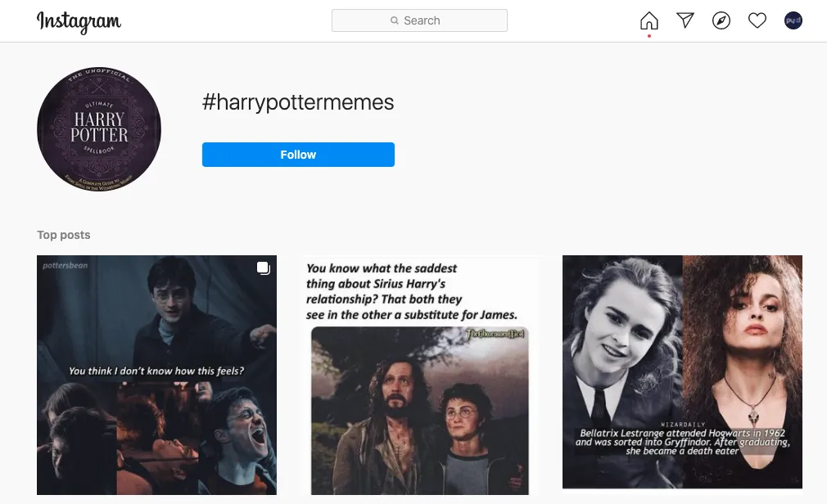Click the magnifier icon in search box

pos(394,20)
